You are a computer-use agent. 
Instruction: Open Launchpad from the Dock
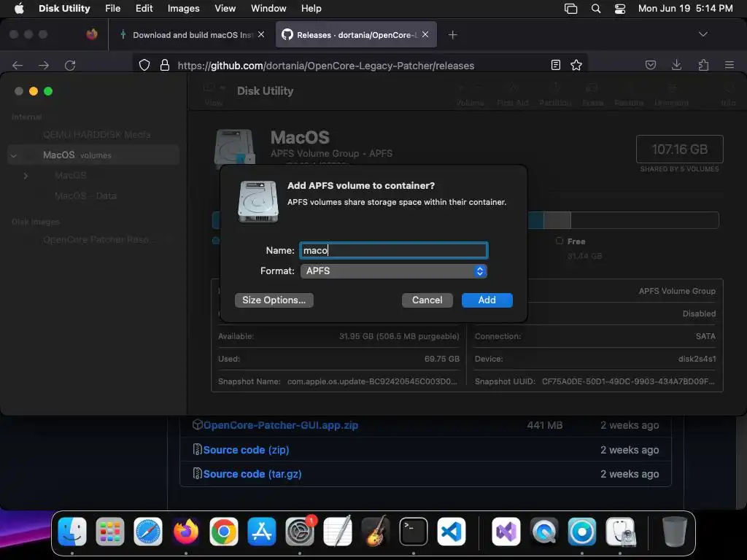pos(109,531)
